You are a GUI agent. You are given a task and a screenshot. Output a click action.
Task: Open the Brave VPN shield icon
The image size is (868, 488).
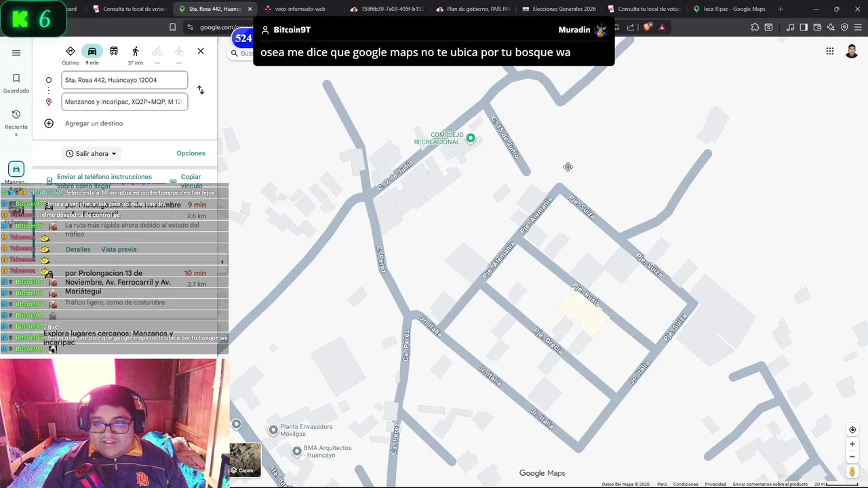[x=844, y=27]
